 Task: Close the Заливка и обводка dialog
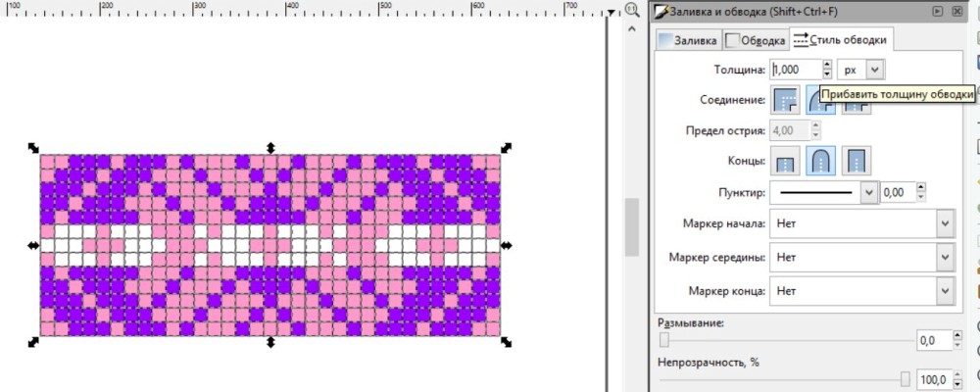[x=956, y=11]
